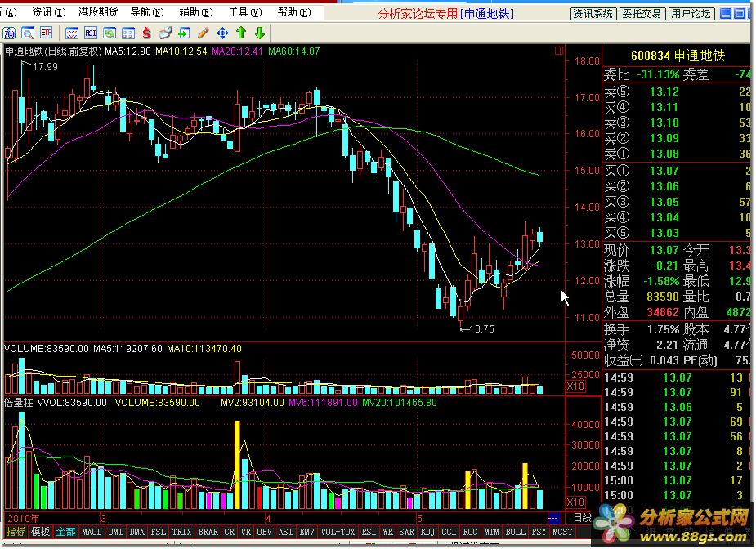Select the 全部 tab

coord(65,532)
